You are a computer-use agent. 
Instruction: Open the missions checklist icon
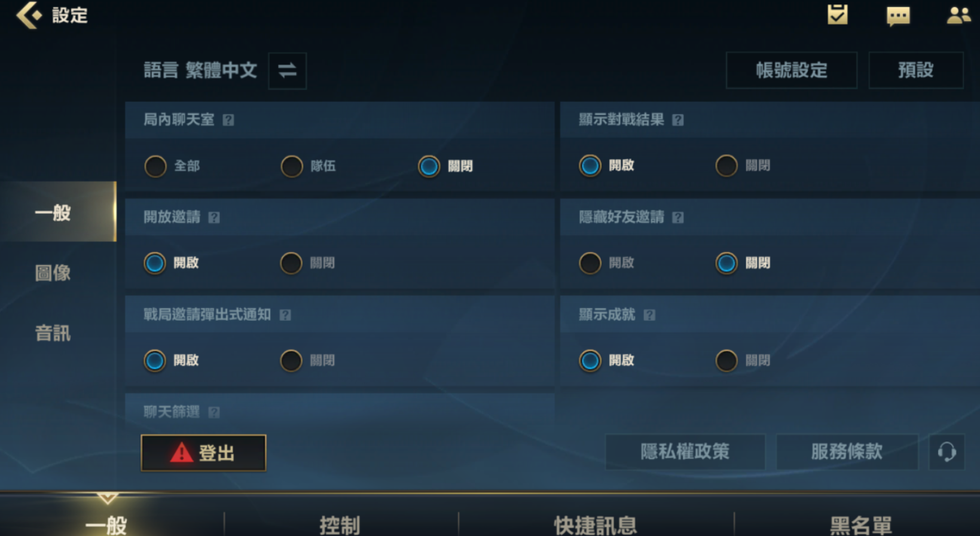point(837,14)
